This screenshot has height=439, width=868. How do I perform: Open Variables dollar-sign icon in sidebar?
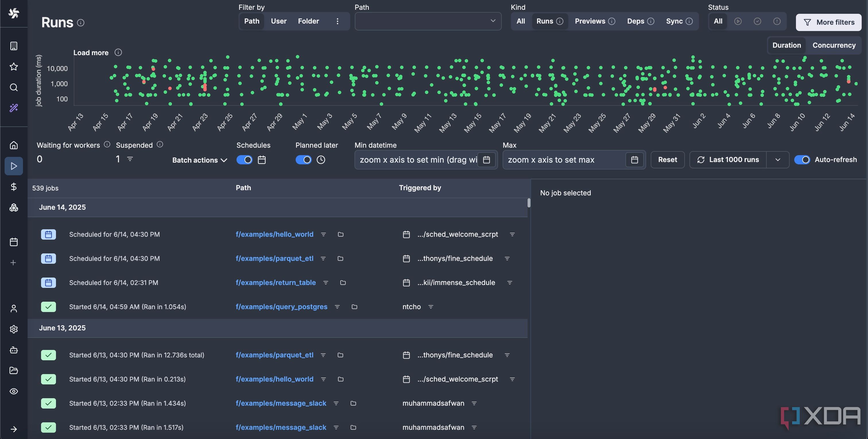coord(13,187)
